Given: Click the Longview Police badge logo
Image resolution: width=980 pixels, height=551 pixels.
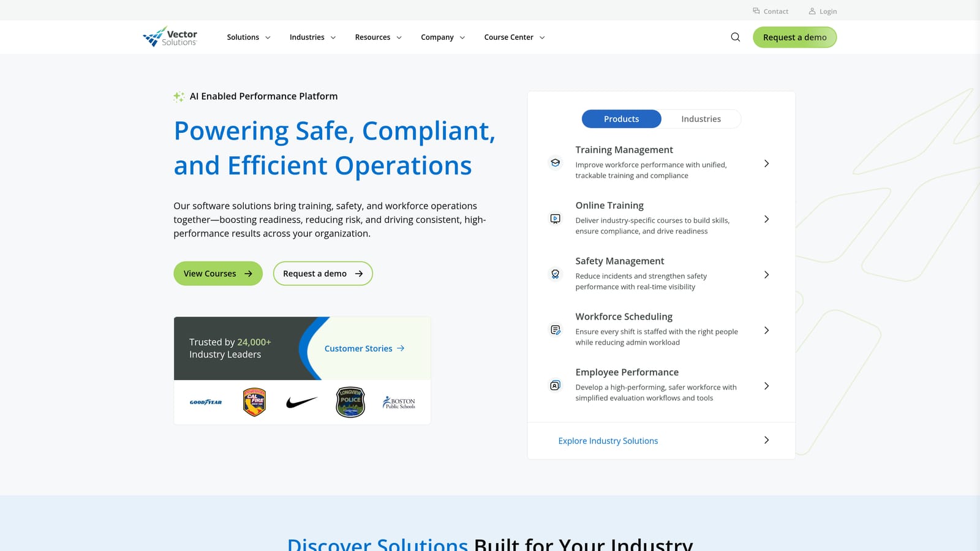Looking at the screenshot, I should coord(350,402).
